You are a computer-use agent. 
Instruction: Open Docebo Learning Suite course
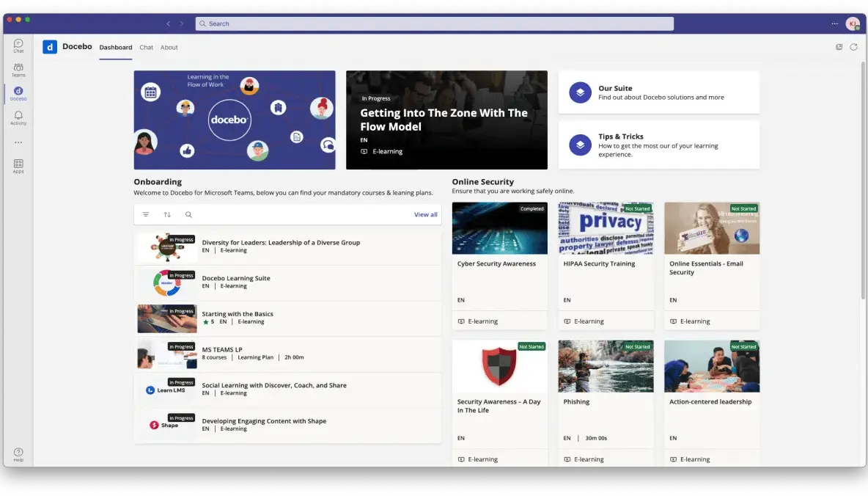(x=288, y=282)
